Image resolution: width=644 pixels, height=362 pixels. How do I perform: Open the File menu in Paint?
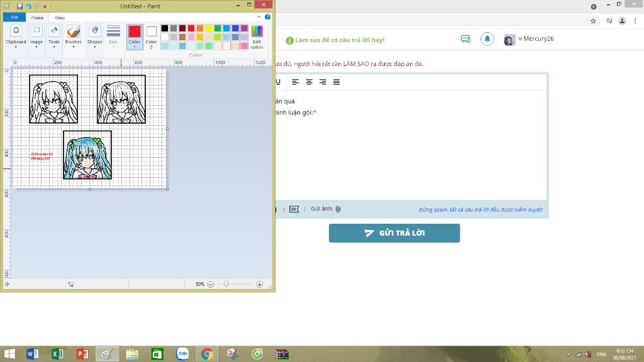14,17
